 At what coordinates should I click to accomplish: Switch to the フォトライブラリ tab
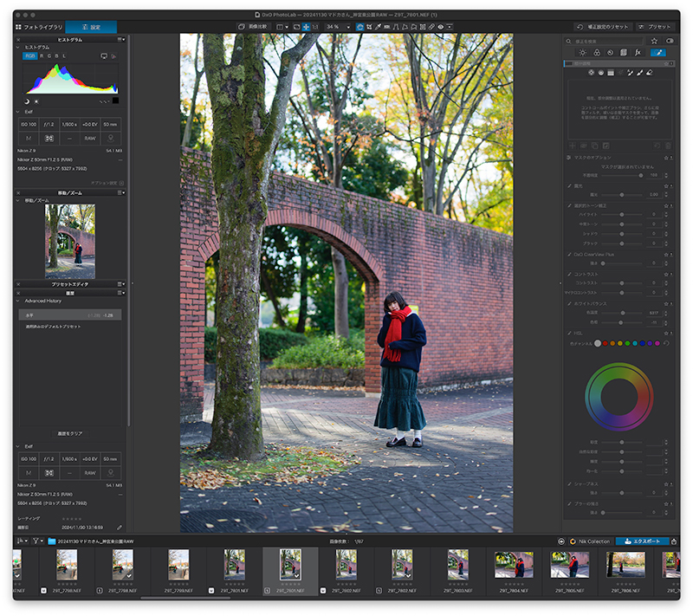(x=39, y=27)
